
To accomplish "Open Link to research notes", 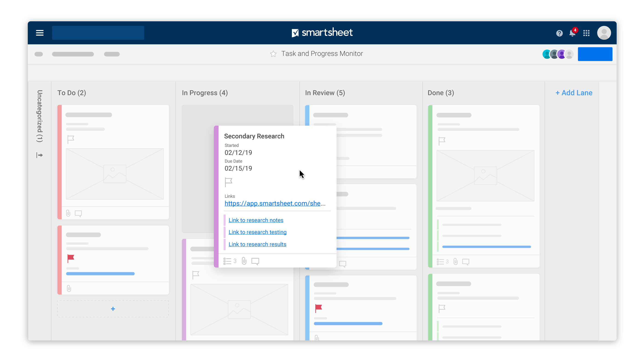I will tap(256, 220).
